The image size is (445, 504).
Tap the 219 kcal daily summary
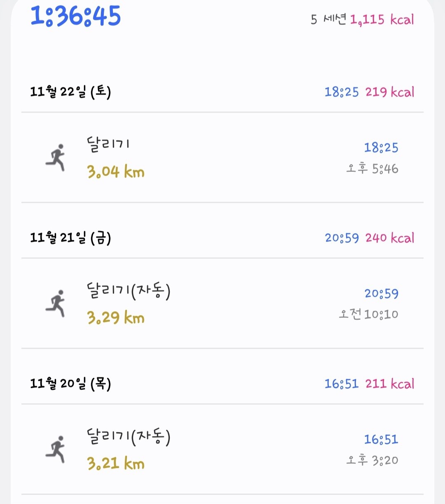389,92
